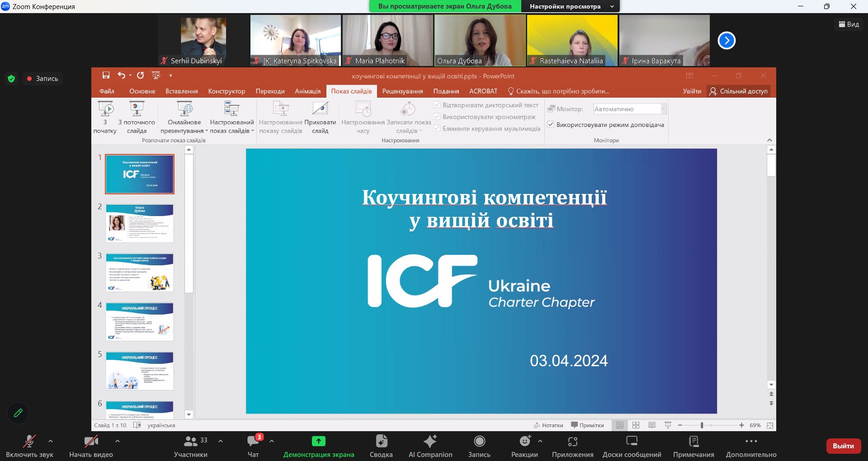This screenshot has height=461, width=868.
Task: Switch to the Animations ribbon tab
Action: [308, 91]
